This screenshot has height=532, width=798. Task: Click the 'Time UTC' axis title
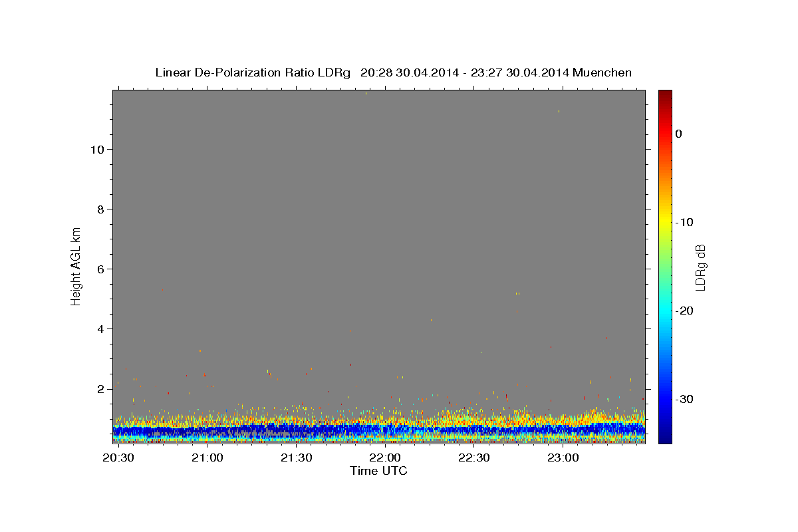[378, 471]
